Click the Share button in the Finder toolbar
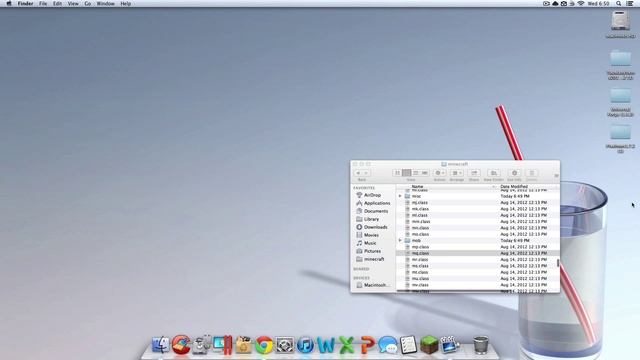The width and height of the screenshot is (640, 360). [x=474, y=173]
